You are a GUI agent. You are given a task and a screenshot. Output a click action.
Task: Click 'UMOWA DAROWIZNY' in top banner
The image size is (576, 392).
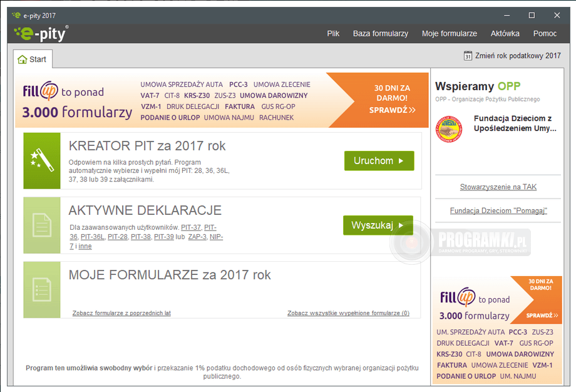(274, 96)
